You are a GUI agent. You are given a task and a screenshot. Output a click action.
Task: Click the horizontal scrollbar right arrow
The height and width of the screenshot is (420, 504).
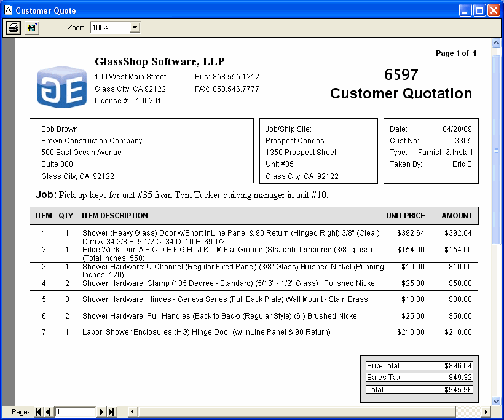[486, 412]
